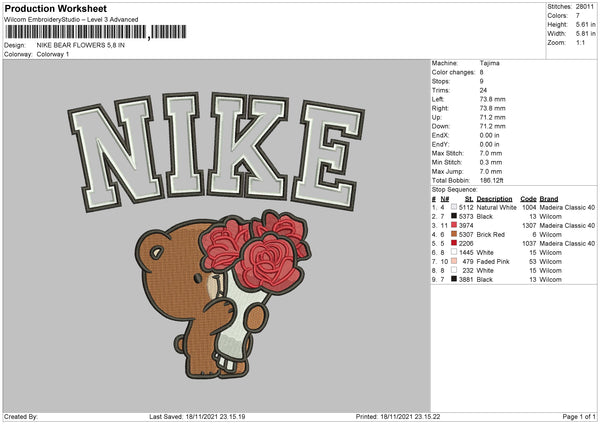Click the Description column header
Screen dimensions: 600x424
(x=494, y=199)
